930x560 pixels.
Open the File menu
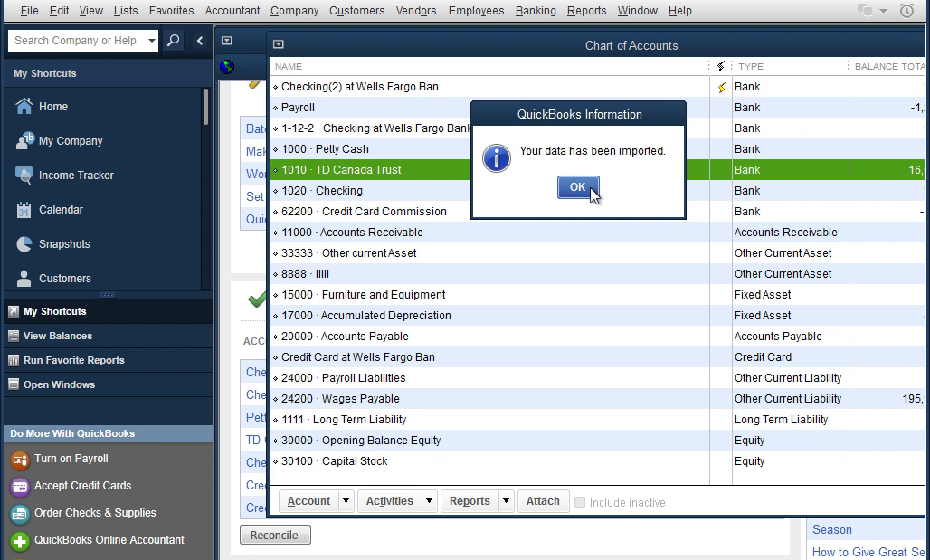(x=29, y=11)
